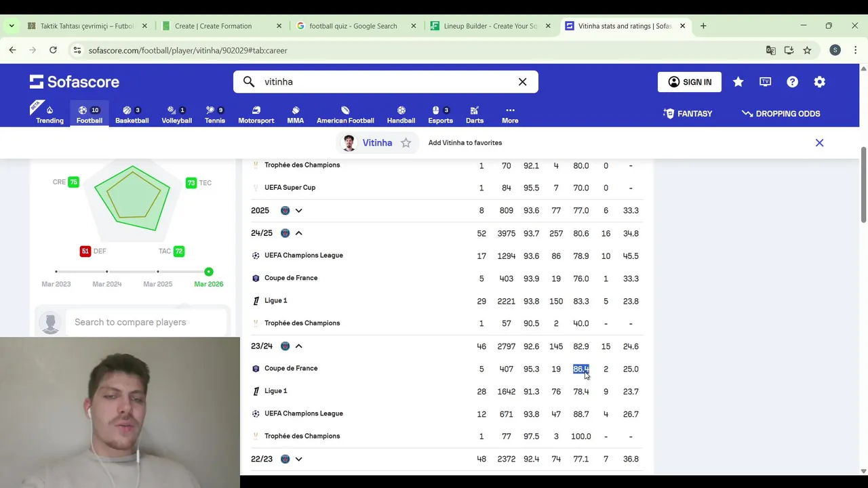This screenshot has width=868, height=488.
Task: Open 24/25 UEFA Champions League row
Action: (447, 256)
